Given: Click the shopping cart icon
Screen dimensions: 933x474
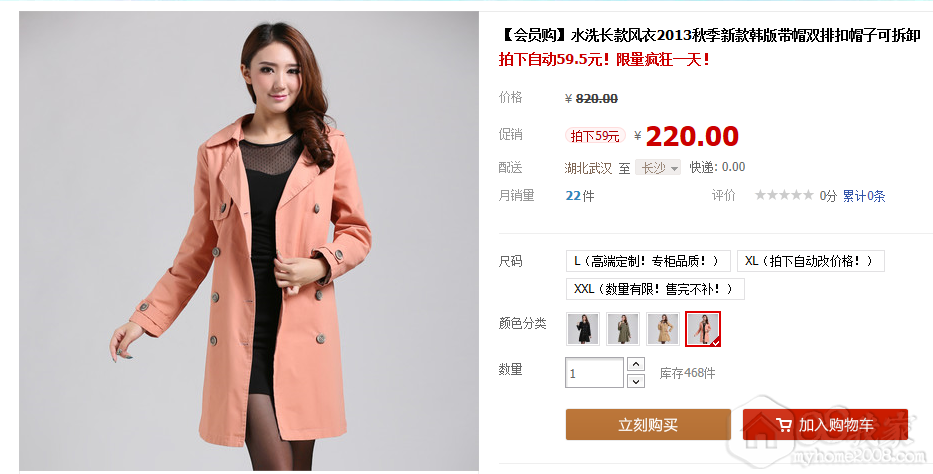Looking at the screenshot, I should (x=784, y=425).
